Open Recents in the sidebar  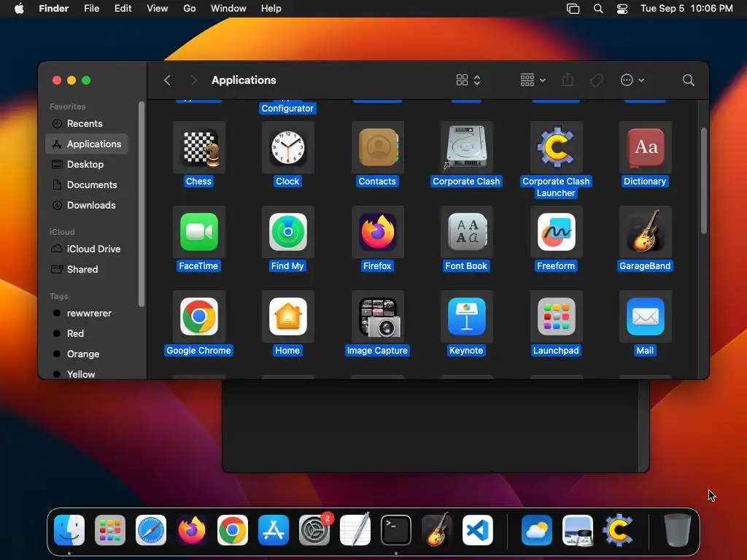coord(87,124)
